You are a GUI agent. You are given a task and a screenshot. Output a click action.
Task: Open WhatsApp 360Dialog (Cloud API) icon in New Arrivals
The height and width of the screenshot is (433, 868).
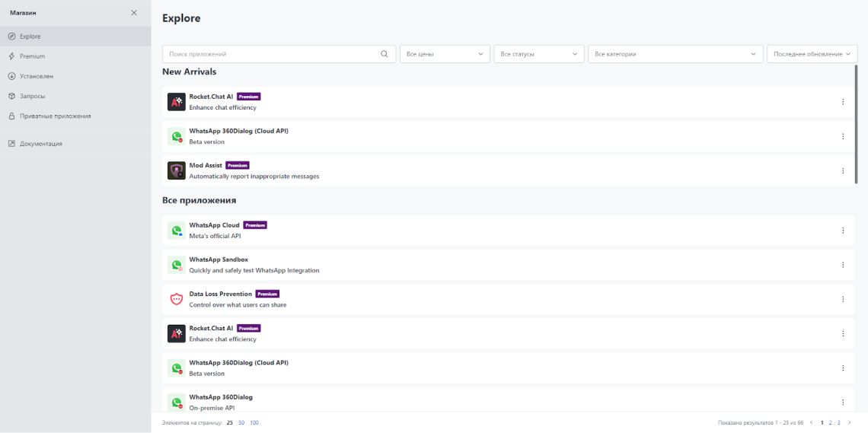point(177,136)
